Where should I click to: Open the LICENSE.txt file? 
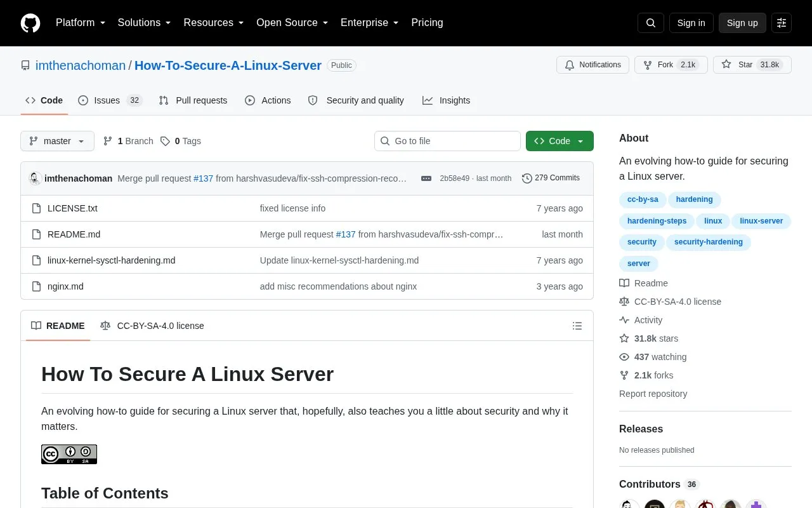(x=72, y=208)
